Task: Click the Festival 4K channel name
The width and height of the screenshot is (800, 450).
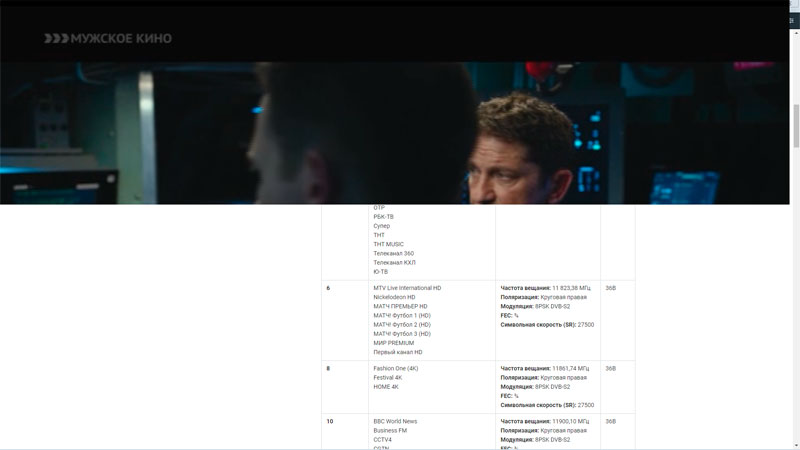Action: tap(390, 377)
